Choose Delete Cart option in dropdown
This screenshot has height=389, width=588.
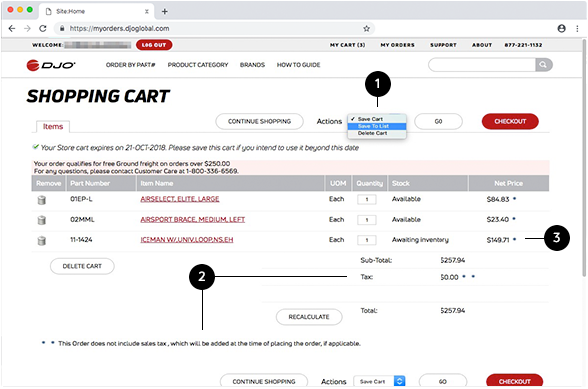point(377,133)
